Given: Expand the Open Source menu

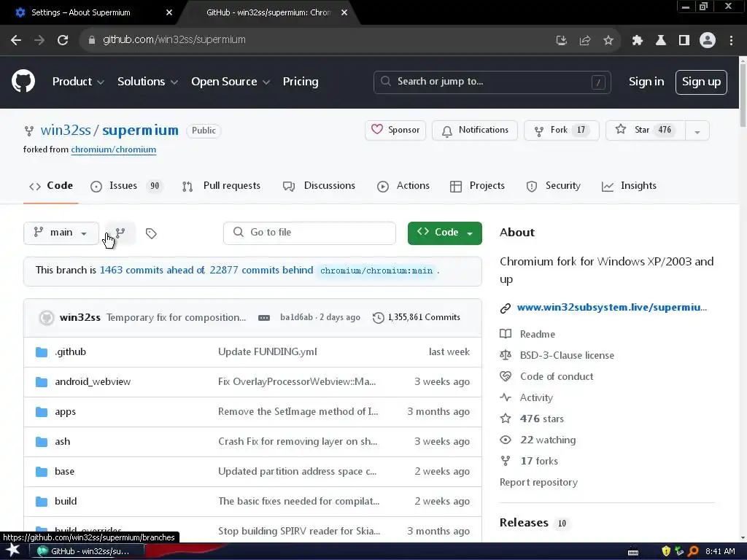Looking at the screenshot, I should (231, 82).
